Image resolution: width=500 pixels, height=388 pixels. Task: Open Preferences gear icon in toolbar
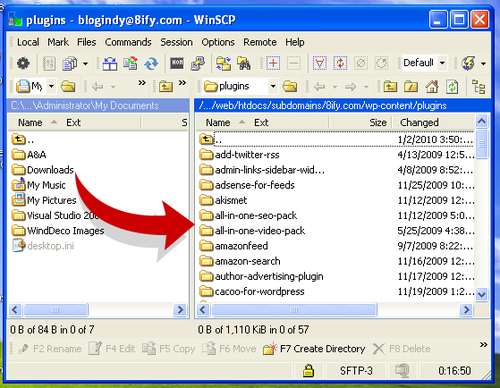pos(23,63)
